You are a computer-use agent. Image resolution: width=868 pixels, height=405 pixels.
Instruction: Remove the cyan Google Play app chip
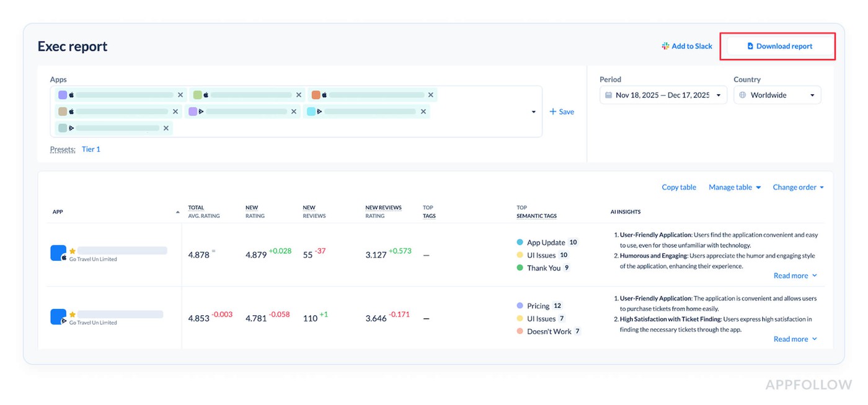coord(423,111)
